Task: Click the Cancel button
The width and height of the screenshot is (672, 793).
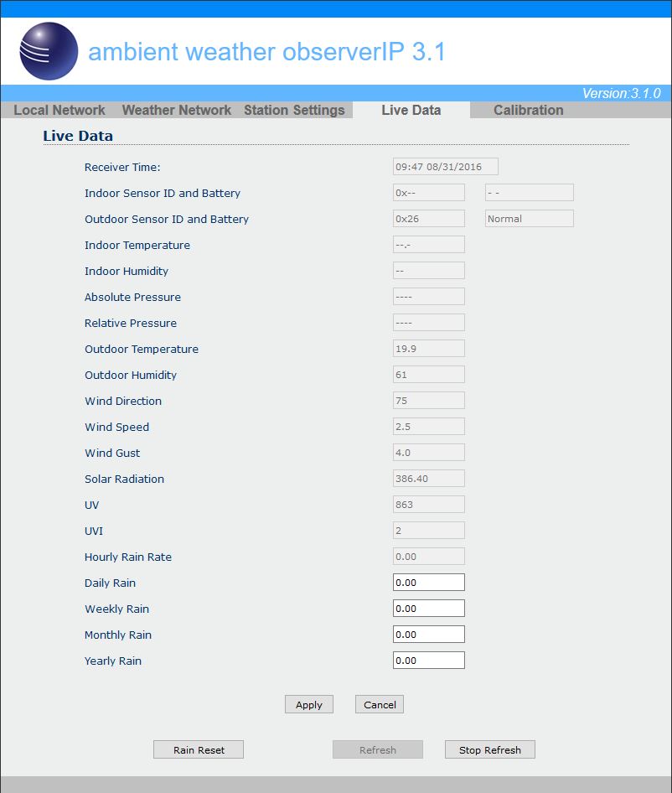Action: (x=380, y=704)
